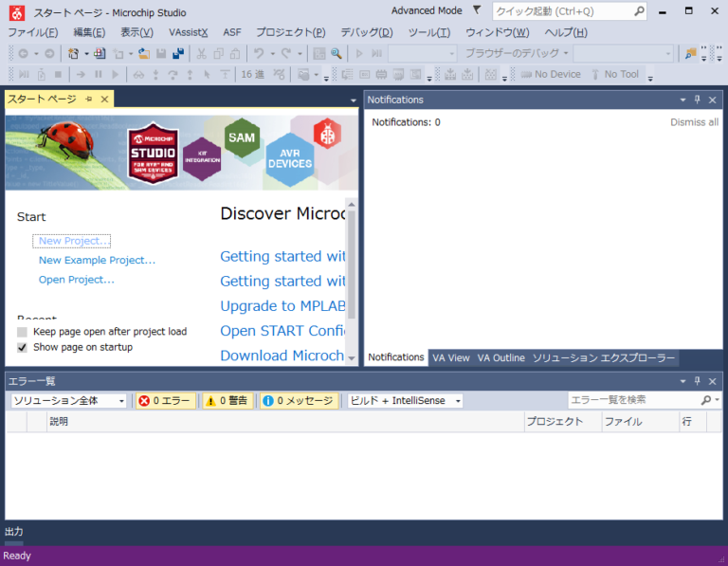Image resolution: width=728 pixels, height=566 pixels.
Task: Click Dismiss all in Notifications
Action: [x=694, y=122]
